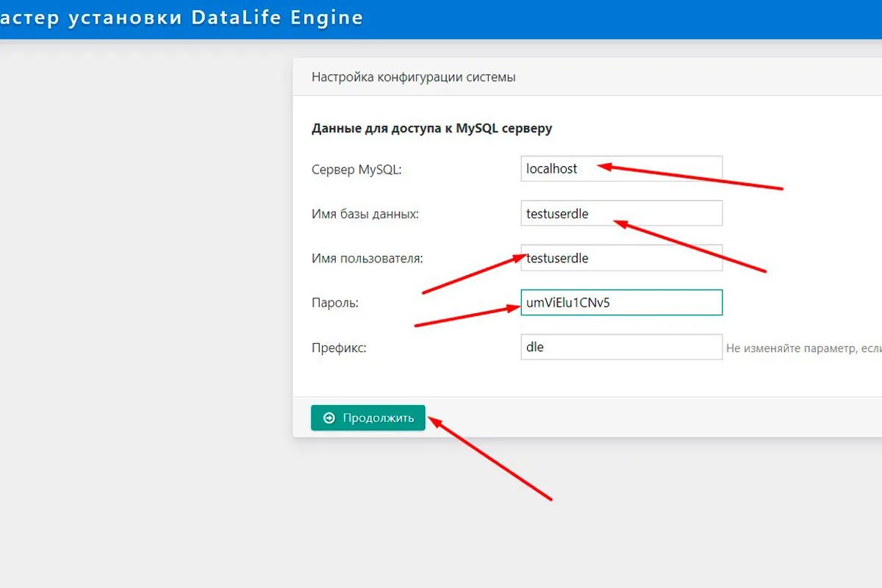Click the panel title 'Настройка конфигурации системы'
This screenshot has height=588, width=882.
[x=414, y=77]
